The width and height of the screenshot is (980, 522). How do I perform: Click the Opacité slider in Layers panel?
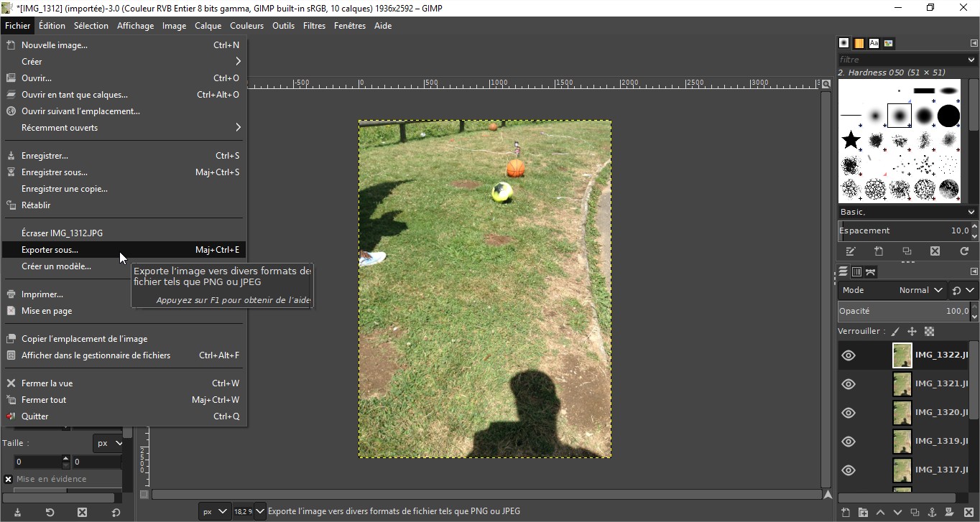coord(902,311)
